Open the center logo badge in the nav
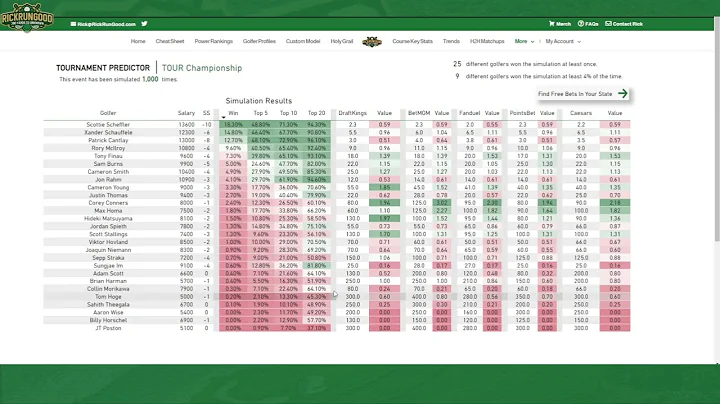The image size is (720, 404). point(372,42)
